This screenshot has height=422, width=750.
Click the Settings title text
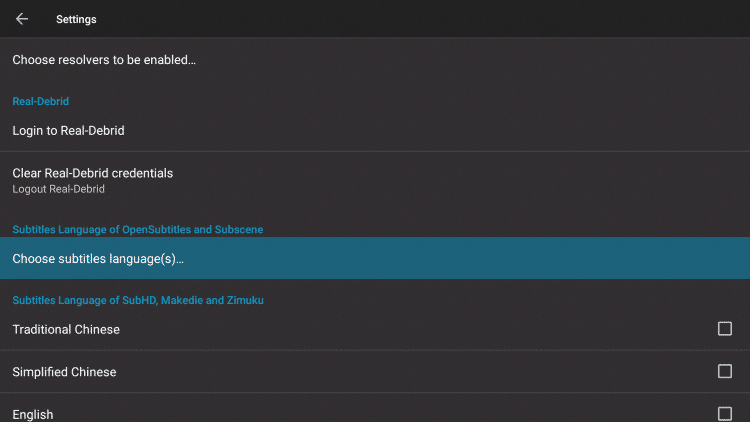tap(76, 19)
